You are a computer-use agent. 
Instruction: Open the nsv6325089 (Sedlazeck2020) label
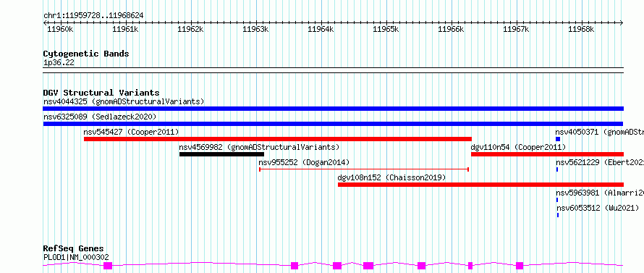tap(100, 117)
